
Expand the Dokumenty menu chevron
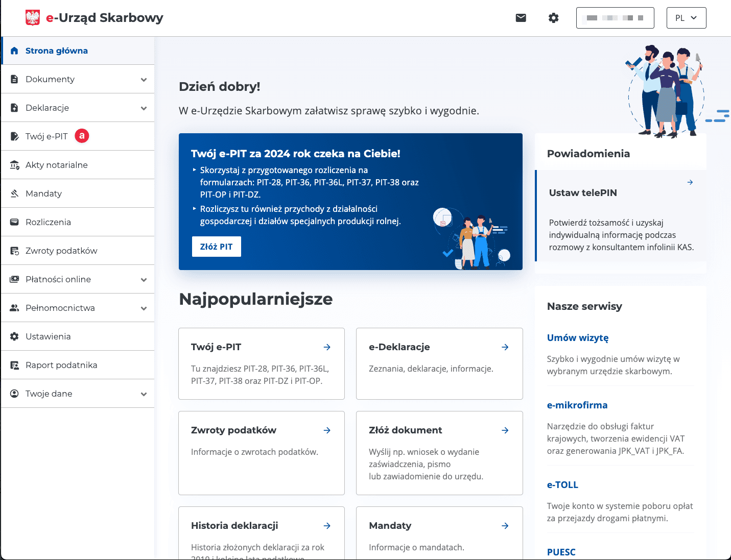[144, 80]
